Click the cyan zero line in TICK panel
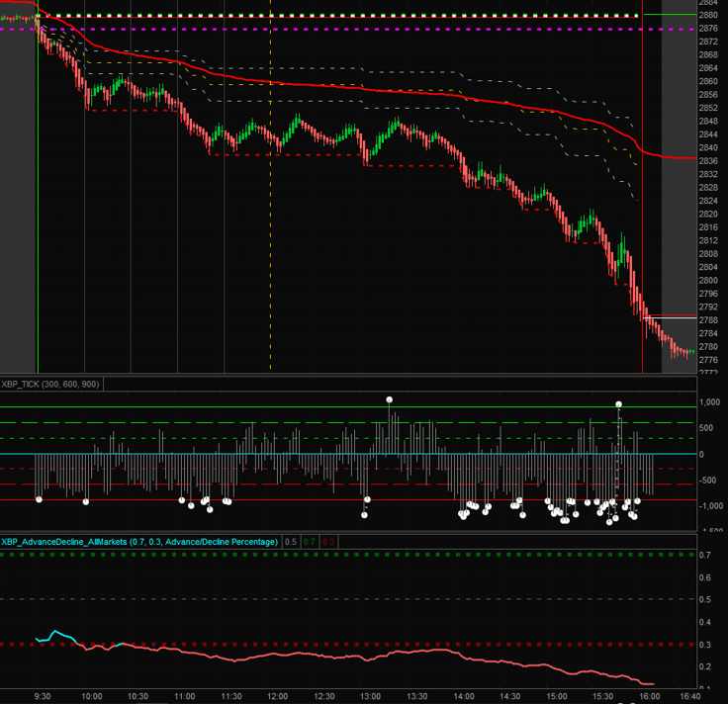The height and width of the screenshot is (704, 728). 297,455
